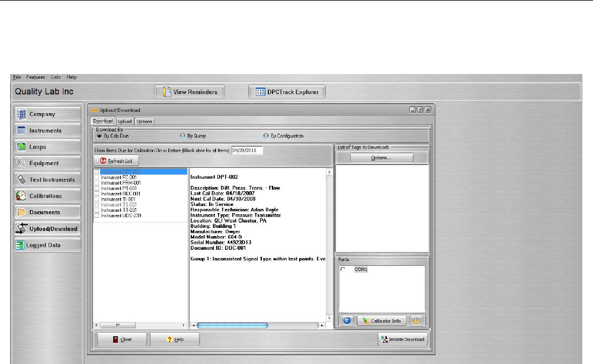Click the details pane scroll-up arrow
This screenshot has height=364, width=593.
coord(329,172)
